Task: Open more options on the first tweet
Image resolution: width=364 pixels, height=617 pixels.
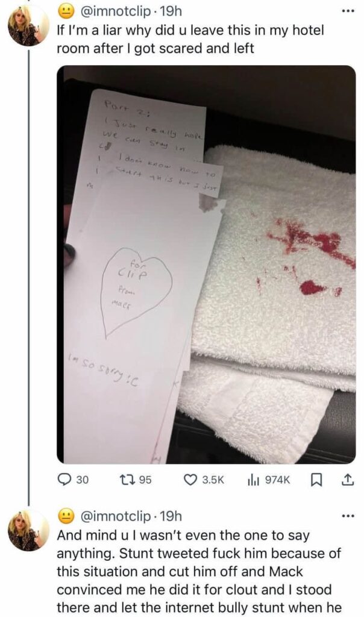Action: [x=347, y=11]
